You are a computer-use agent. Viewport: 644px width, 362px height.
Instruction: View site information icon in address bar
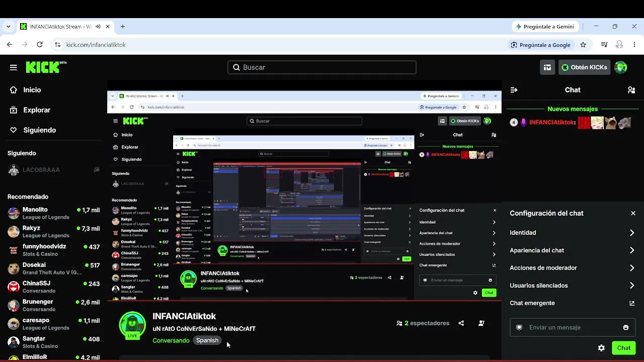57,45
